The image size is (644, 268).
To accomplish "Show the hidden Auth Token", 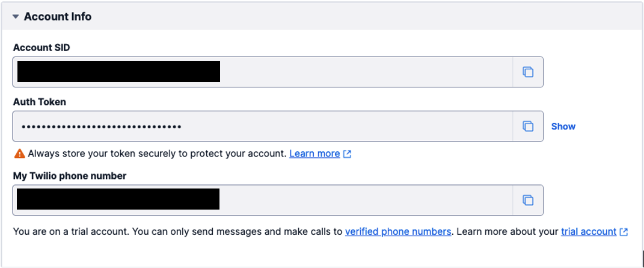I will [563, 126].
